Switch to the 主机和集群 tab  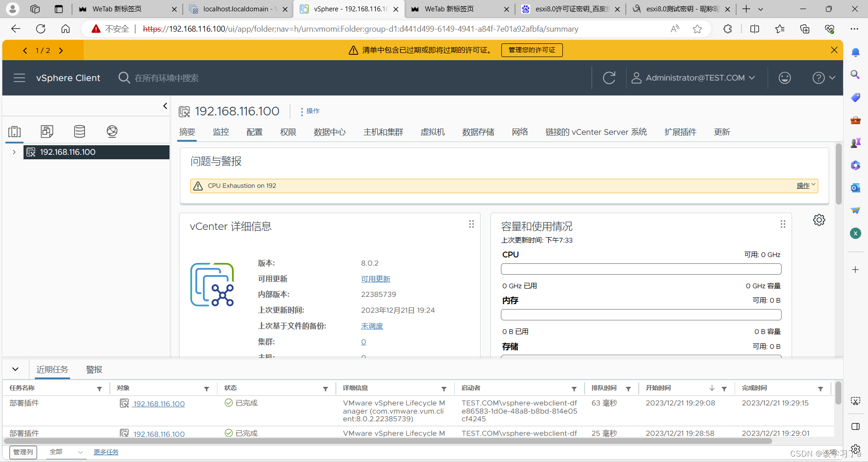[x=383, y=132]
